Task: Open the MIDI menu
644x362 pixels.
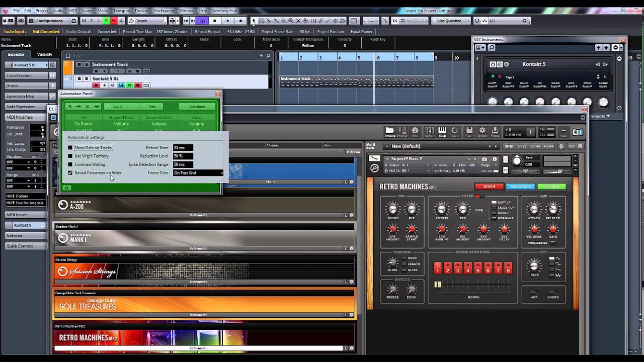Action: pyautogui.click(x=72, y=11)
